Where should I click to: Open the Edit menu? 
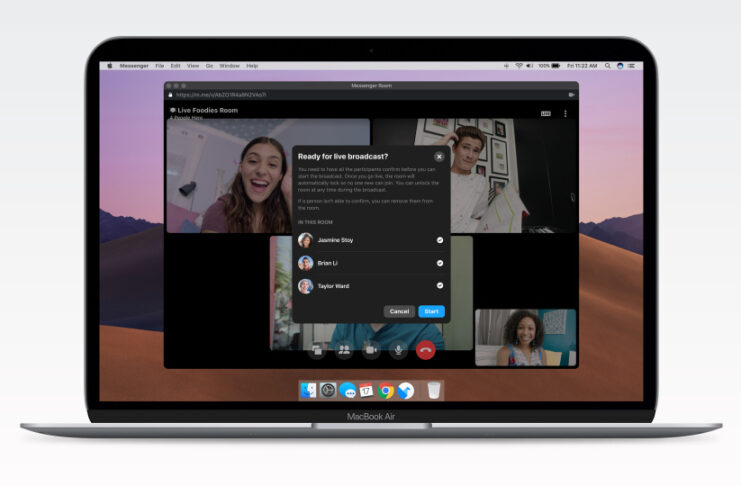[175, 66]
